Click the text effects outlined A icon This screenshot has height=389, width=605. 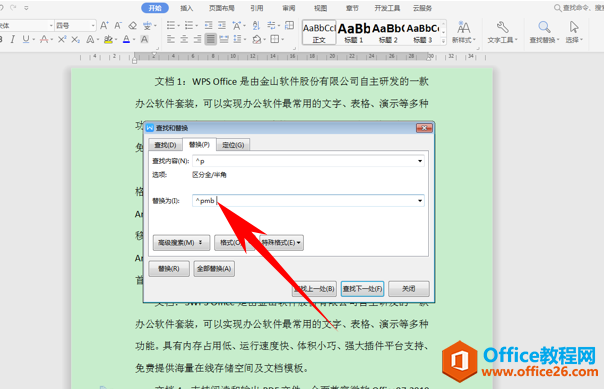pyautogui.click(x=90, y=39)
